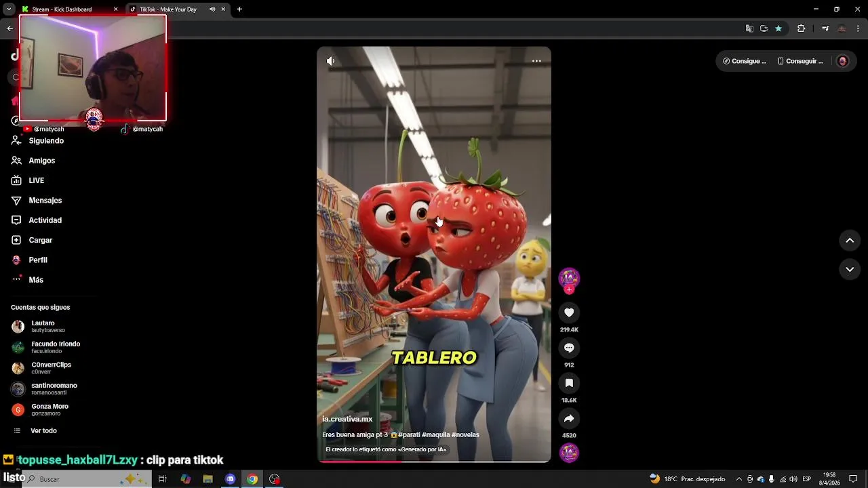
Task: Mute the TikTok video sound
Action: click(x=330, y=61)
